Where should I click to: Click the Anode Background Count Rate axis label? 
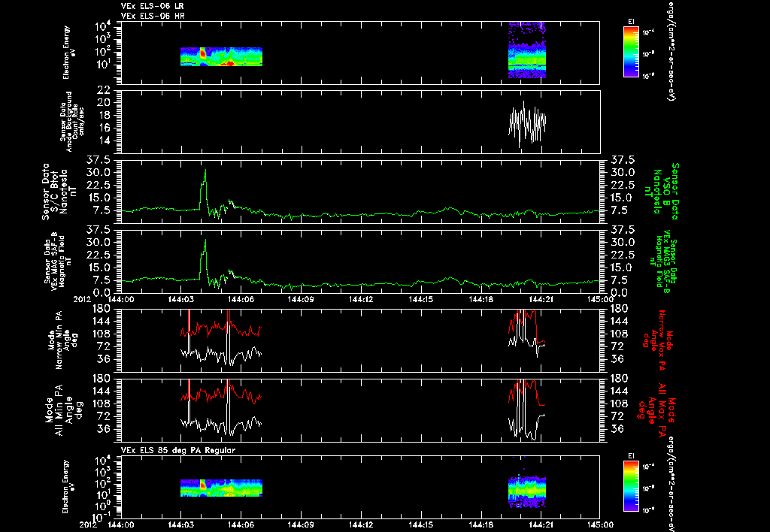(x=72, y=122)
